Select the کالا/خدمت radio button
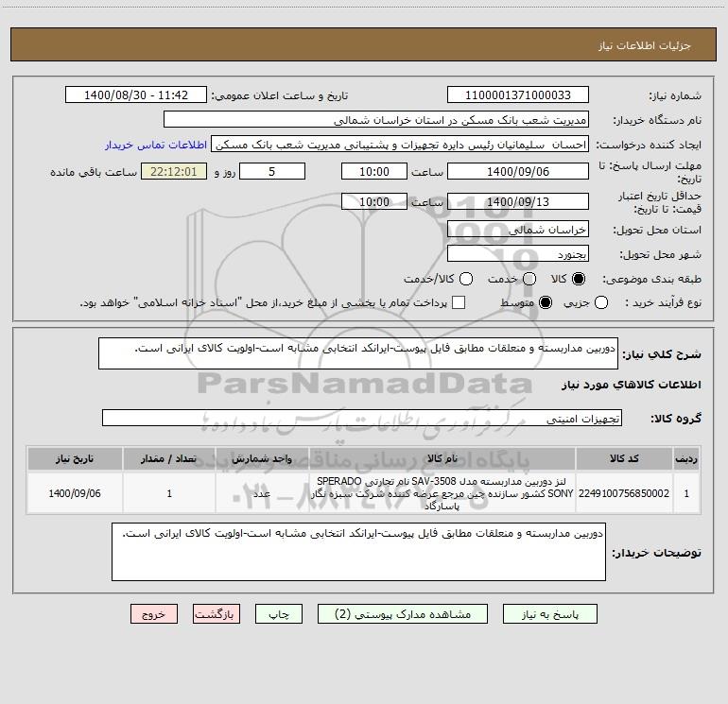The width and height of the screenshot is (728, 704). (466, 279)
